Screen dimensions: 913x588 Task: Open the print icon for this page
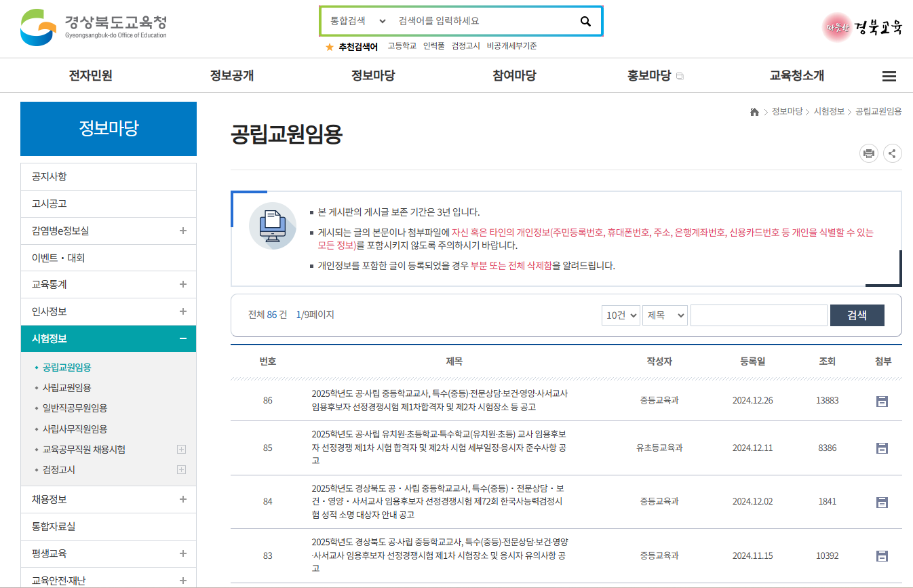point(869,153)
